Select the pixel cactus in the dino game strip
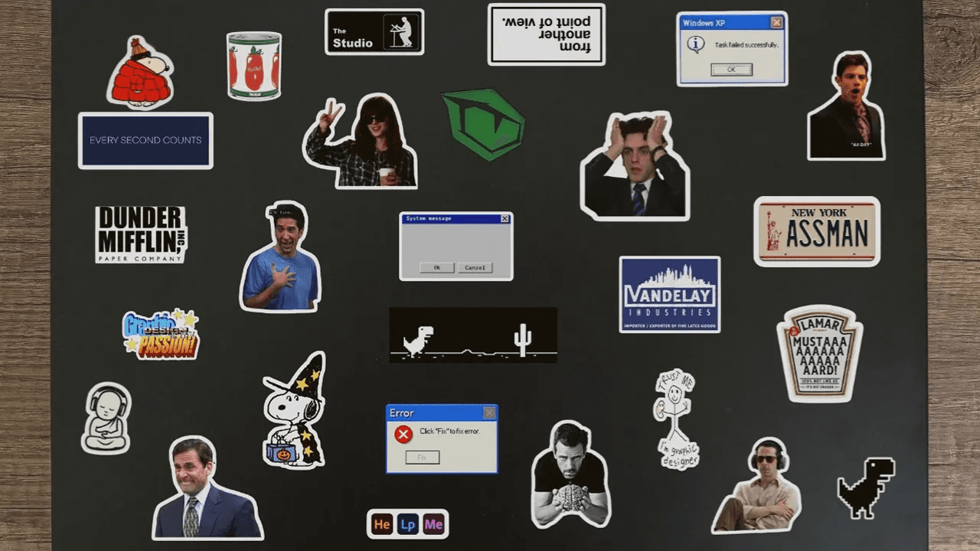The height and width of the screenshot is (551, 980). click(x=523, y=340)
